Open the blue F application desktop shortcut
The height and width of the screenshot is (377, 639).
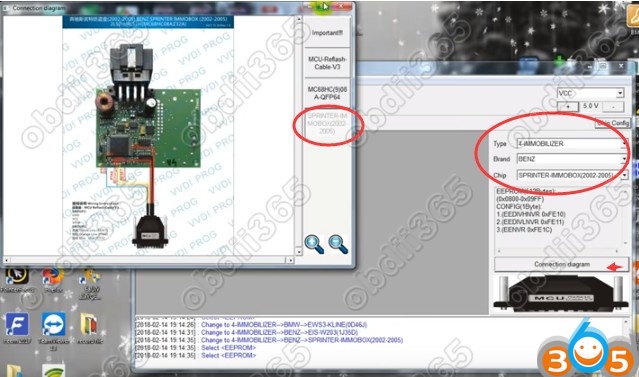(x=17, y=328)
